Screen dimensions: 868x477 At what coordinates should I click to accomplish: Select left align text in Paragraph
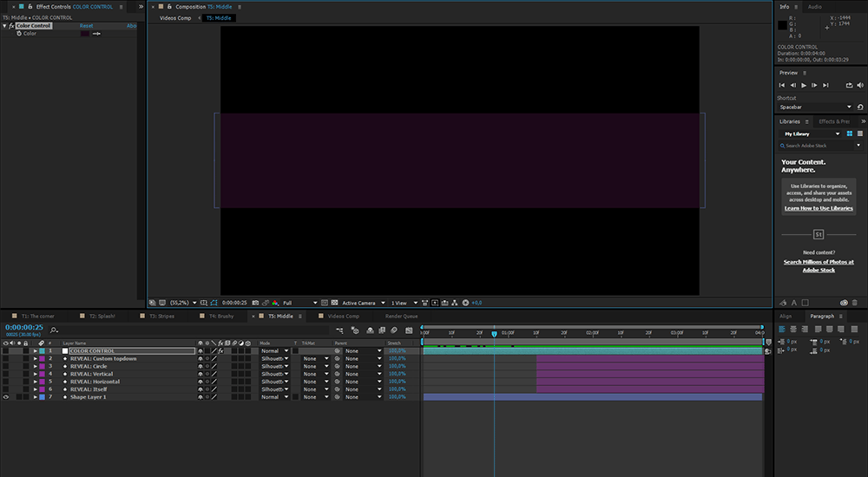point(782,330)
